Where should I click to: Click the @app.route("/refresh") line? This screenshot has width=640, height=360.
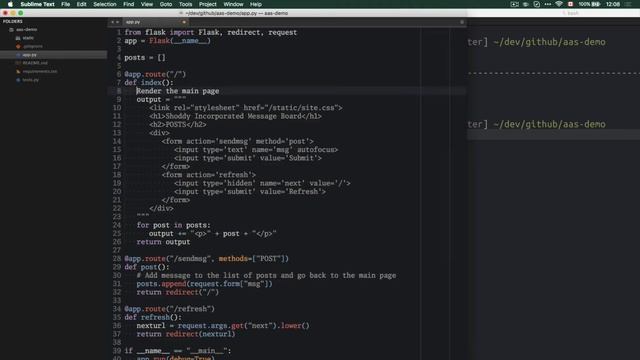(169, 309)
